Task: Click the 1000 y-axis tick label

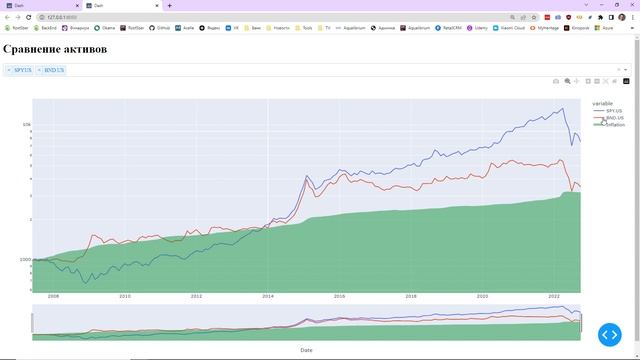Action: point(25,259)
